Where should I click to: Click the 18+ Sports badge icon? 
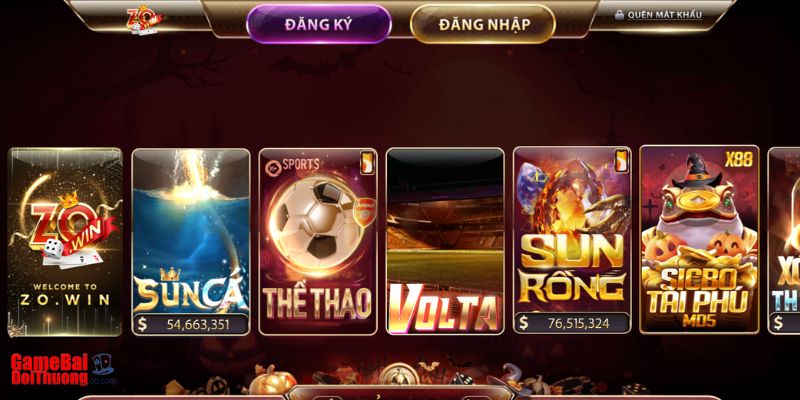271,166
